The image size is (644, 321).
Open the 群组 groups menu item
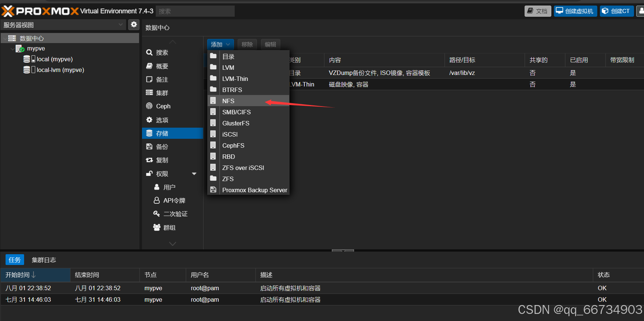(x=172, y=227)
